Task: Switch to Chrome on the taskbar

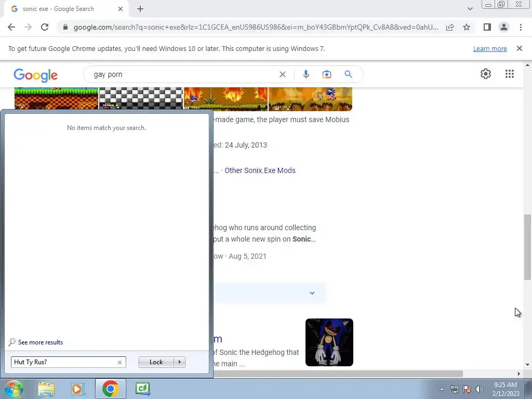Action: [110, 389]
